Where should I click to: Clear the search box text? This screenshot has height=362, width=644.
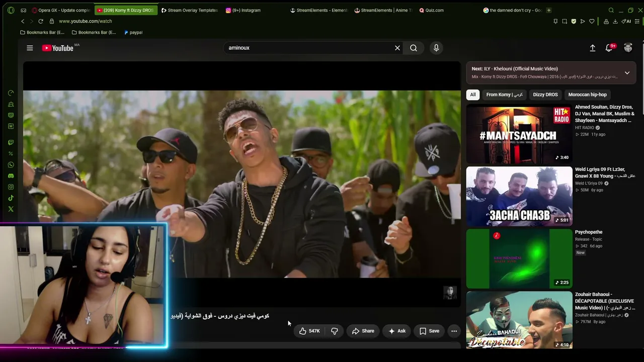coord(397,48)
